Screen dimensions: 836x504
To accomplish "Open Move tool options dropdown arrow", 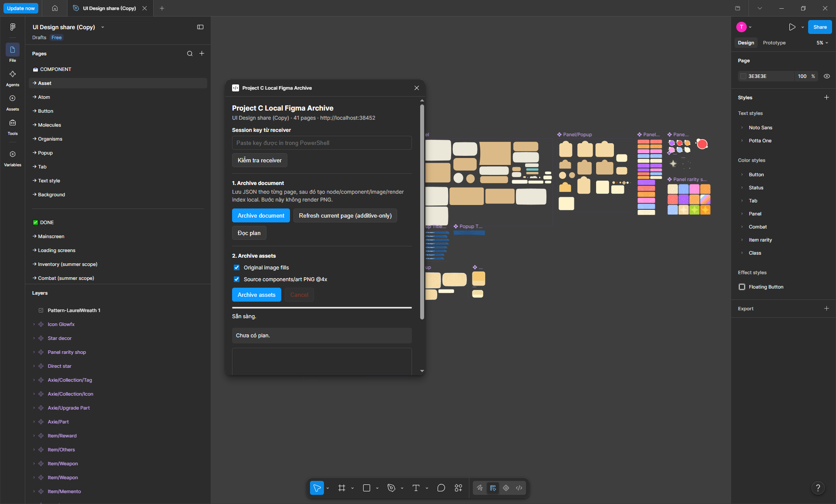I will 328,488.
